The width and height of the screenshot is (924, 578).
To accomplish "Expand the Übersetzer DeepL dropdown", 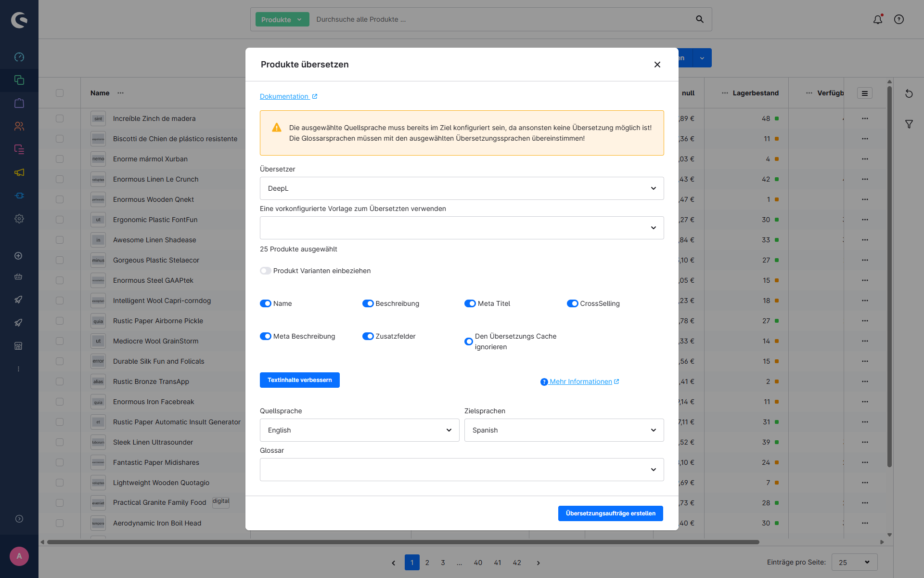I will (462, 188).
